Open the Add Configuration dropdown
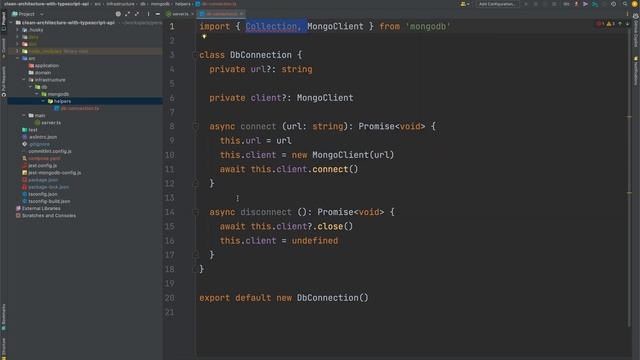Image resolution: width=640 pixels, height=360 pixels. 498,4
